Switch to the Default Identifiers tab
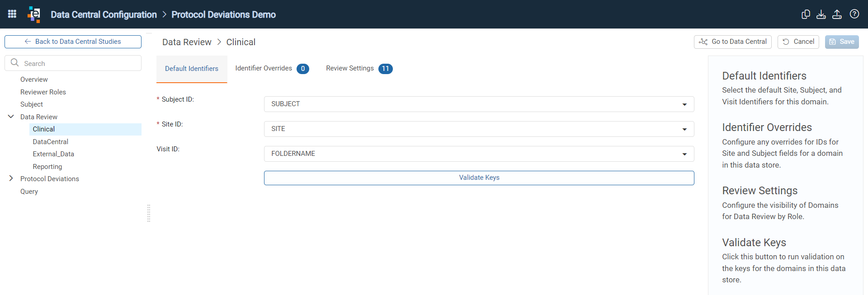This screenshot has height=295, width=868. 192,69
